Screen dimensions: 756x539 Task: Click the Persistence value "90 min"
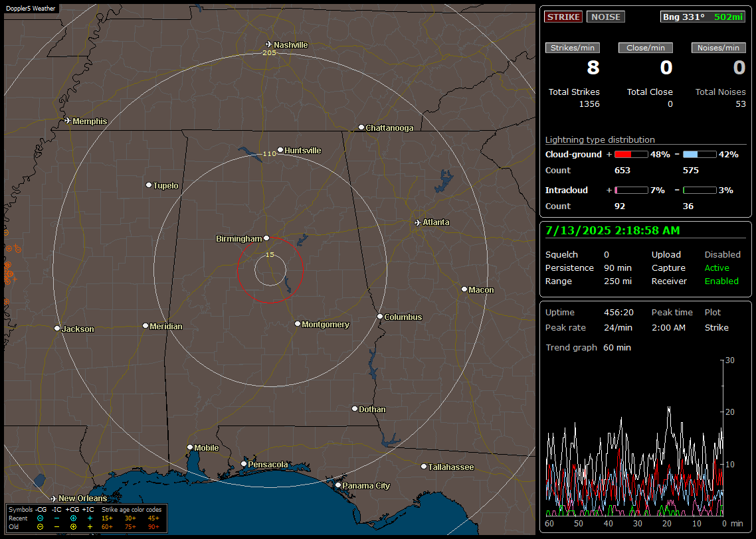[x=618, y=268]
